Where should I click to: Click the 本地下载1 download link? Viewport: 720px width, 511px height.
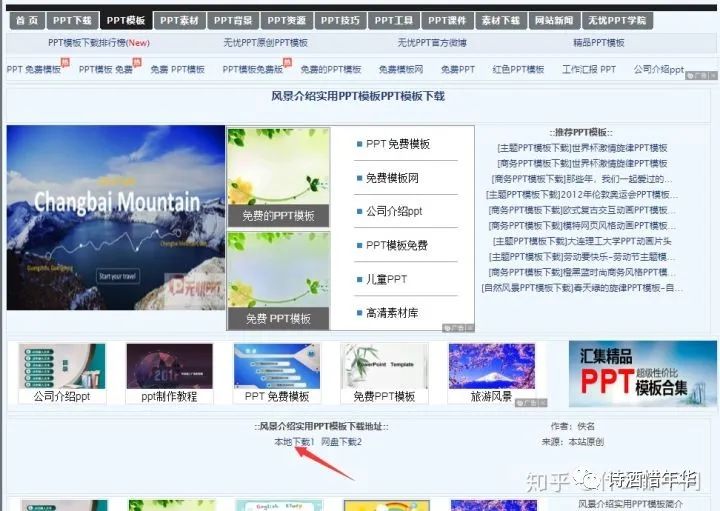pyautogui.click(x=294, y=442)
